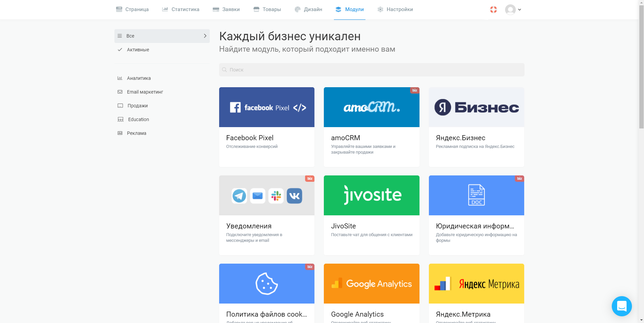This screenshot has height=323, width=644.
Task: Click the amoCRM title text
Action: point(345,138)
